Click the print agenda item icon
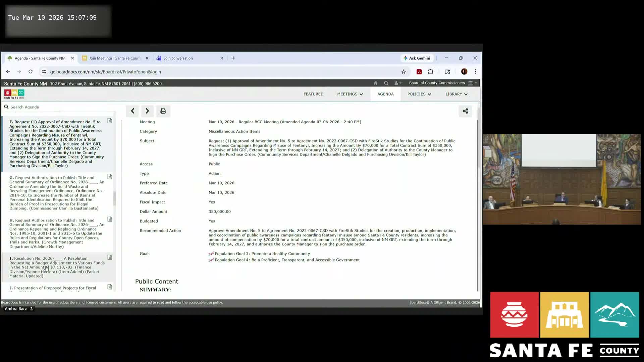The width and height of the screenshot is (644, 362). [163, 111]
